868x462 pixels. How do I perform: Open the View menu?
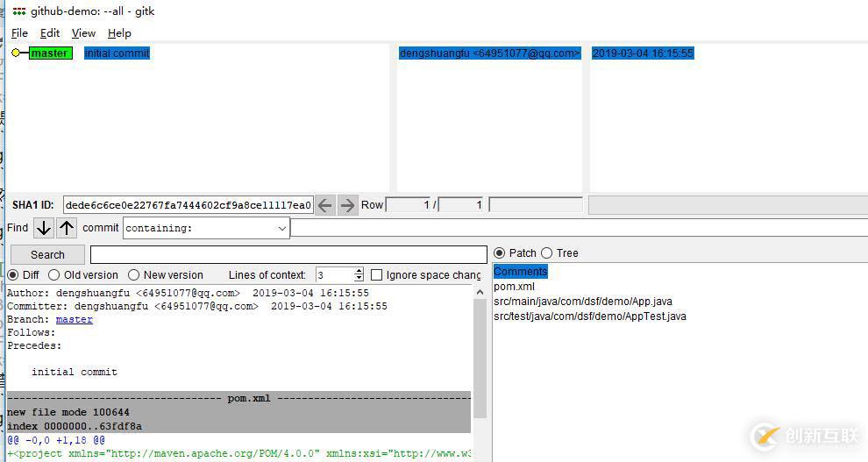83,33
